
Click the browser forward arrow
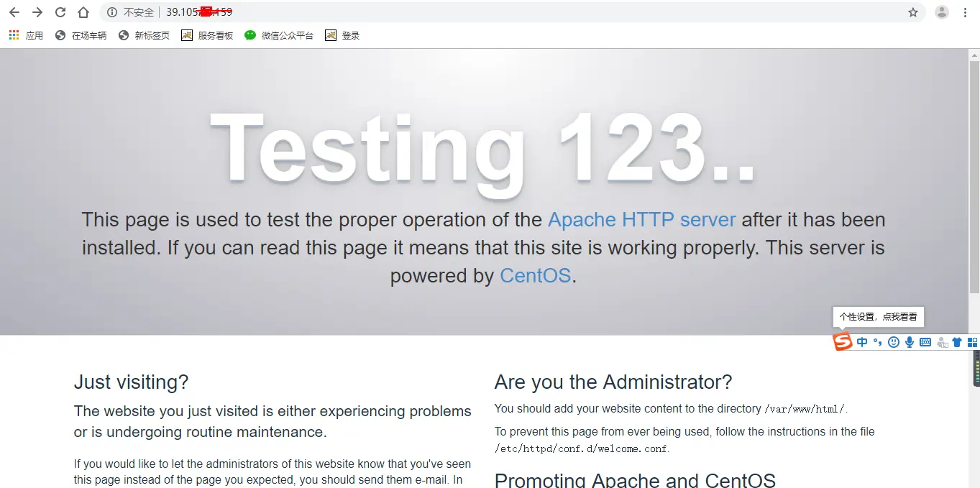(37, 12)
